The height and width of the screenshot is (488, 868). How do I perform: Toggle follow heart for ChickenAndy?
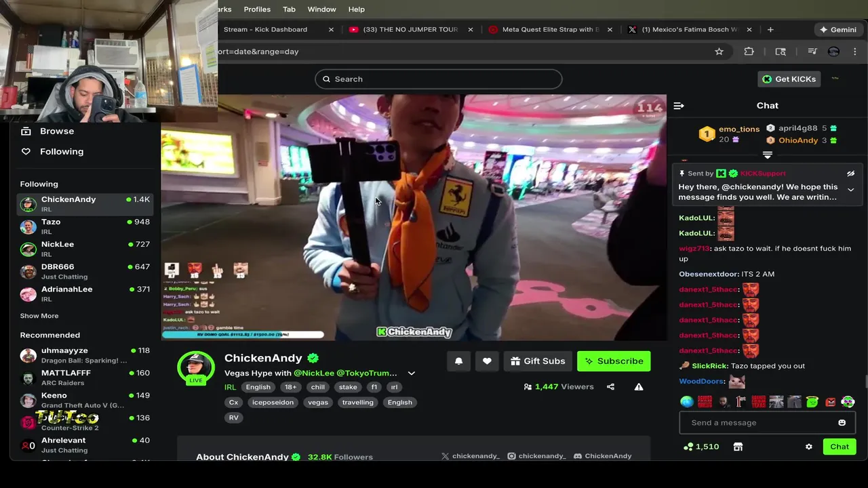point(487,361)
